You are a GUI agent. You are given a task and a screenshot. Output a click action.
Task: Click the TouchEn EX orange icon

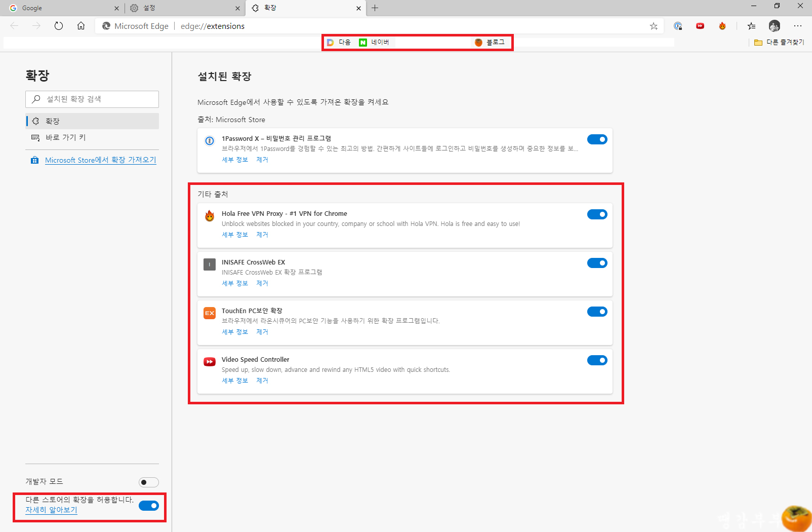click(x=210, y=313)
